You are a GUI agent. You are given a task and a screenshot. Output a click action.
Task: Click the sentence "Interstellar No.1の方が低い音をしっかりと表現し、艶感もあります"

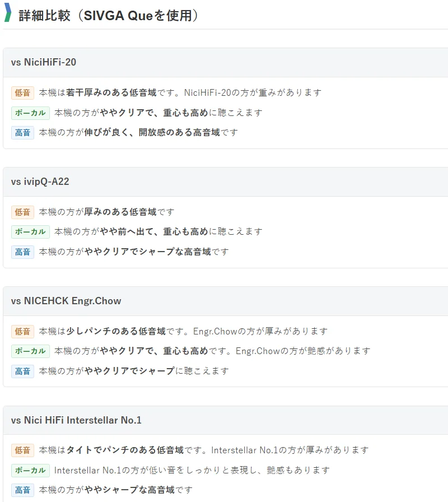[192, 470]
